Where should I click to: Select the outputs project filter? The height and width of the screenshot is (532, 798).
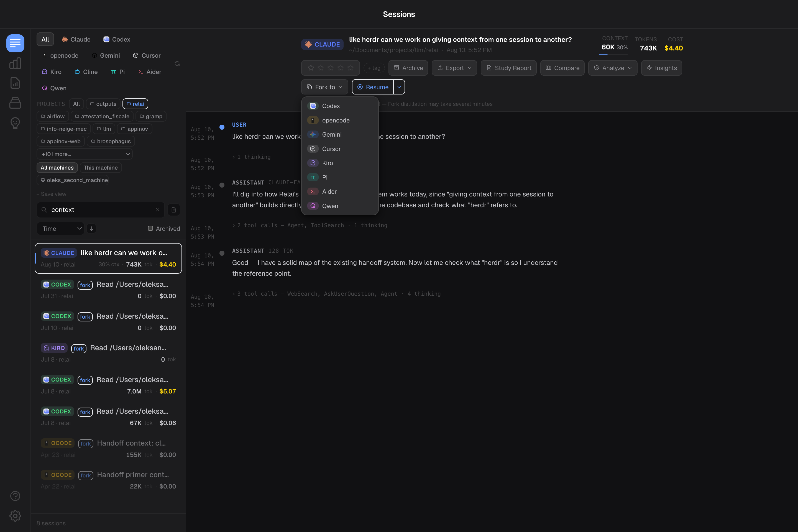point(103,104)
